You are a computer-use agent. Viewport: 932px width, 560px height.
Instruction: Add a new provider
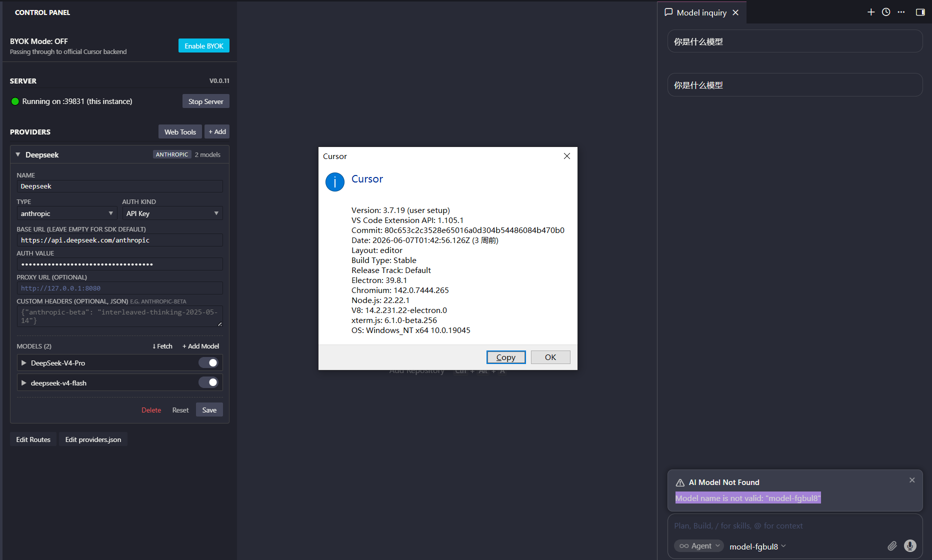pos(217,132)
